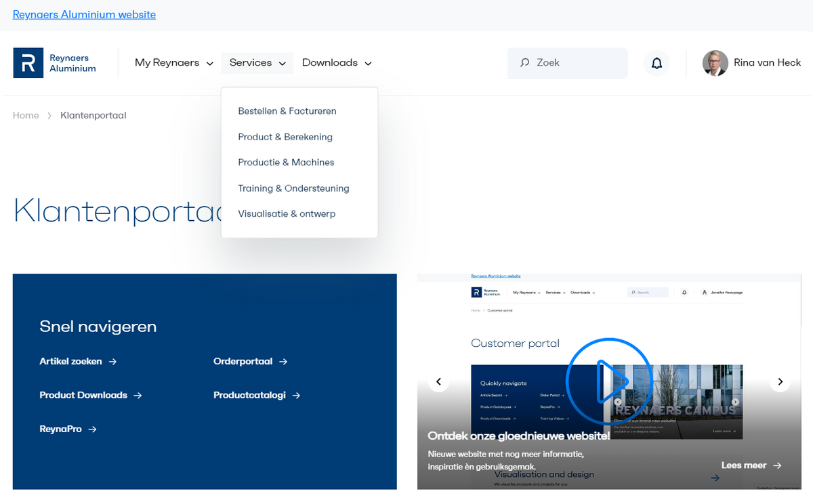This screenshot has width=813, height=504.
Task: Click the Klantenportaal page title
Action: [x=119, y=210]
